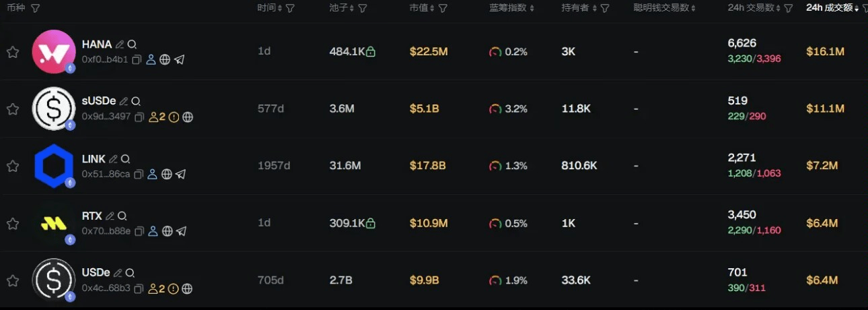This screenshot has width=868, height=310.
Task: Click the HANA token logo thumbnail
Action: [x=54, y=52]
